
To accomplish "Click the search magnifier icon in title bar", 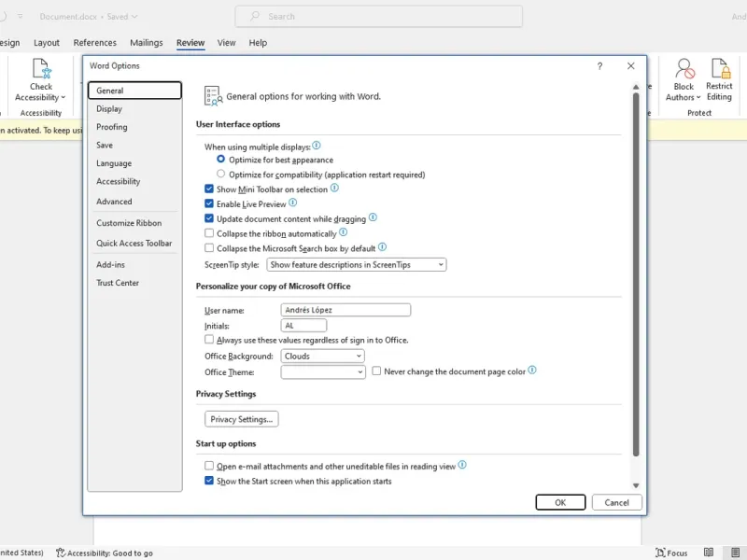I will coord(255,16).
